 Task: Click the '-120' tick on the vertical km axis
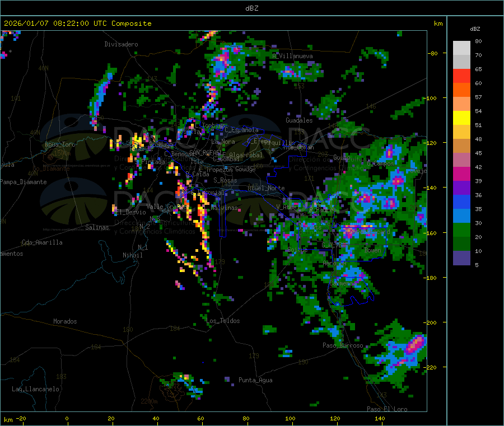(430, 143)
